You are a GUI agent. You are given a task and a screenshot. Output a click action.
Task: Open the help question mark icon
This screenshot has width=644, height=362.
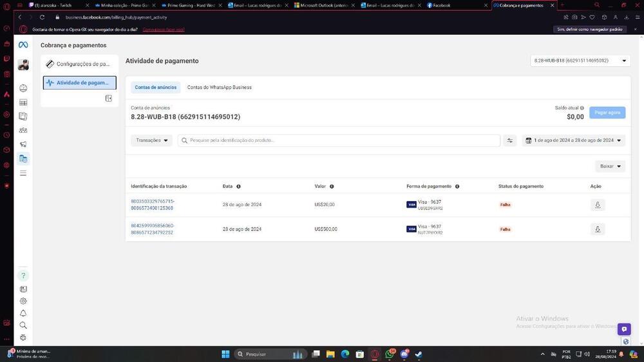(x=23, y=276)
